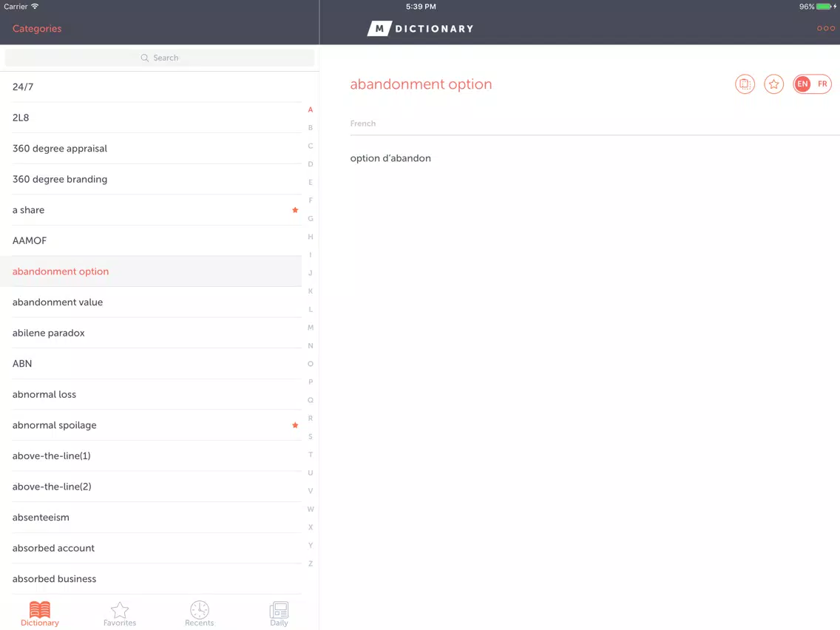Jump to letter Q in index
The image size is (840, 630).
(x=310, y=400)
